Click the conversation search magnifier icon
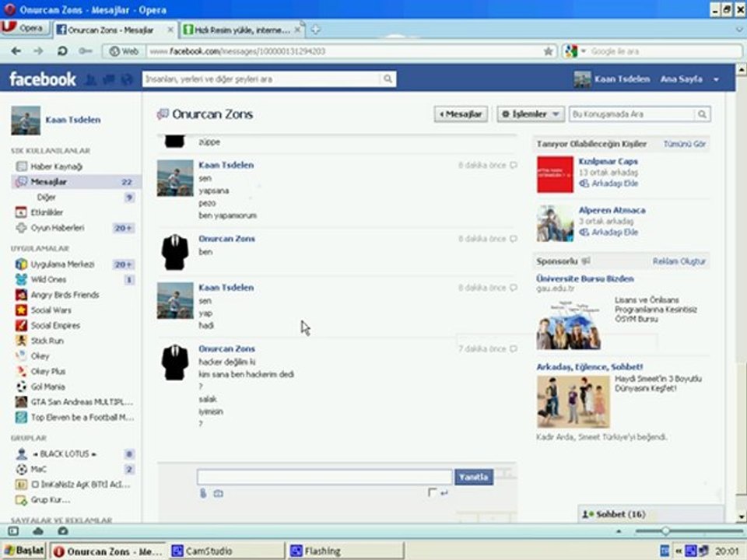747x560 pixels. [x=702, y=114]
